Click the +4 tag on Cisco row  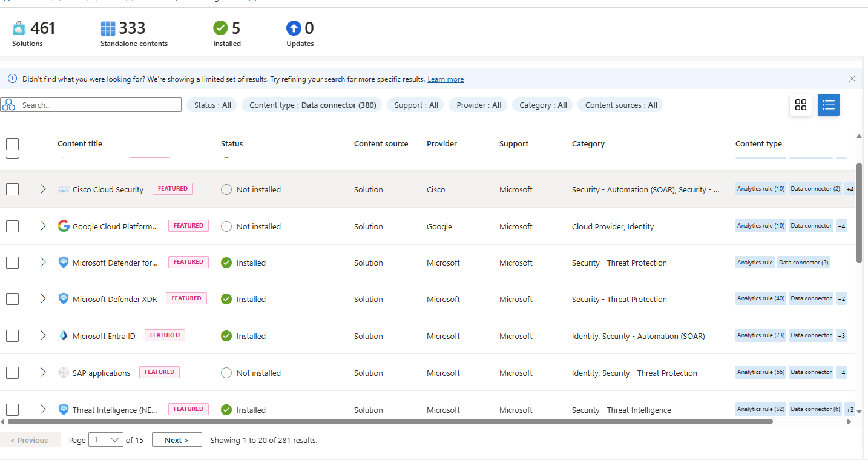[x=850, y=189]
